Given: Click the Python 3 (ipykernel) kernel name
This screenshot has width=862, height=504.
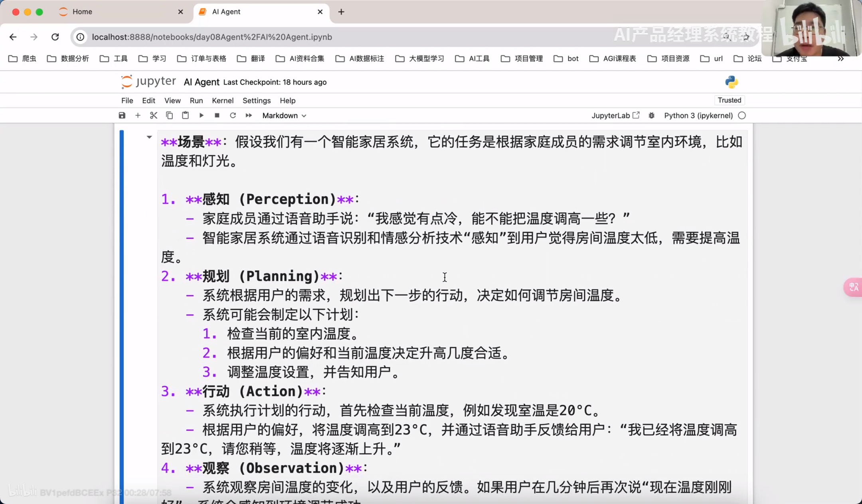Looking at the screenshot, I should tap(698, 116).
